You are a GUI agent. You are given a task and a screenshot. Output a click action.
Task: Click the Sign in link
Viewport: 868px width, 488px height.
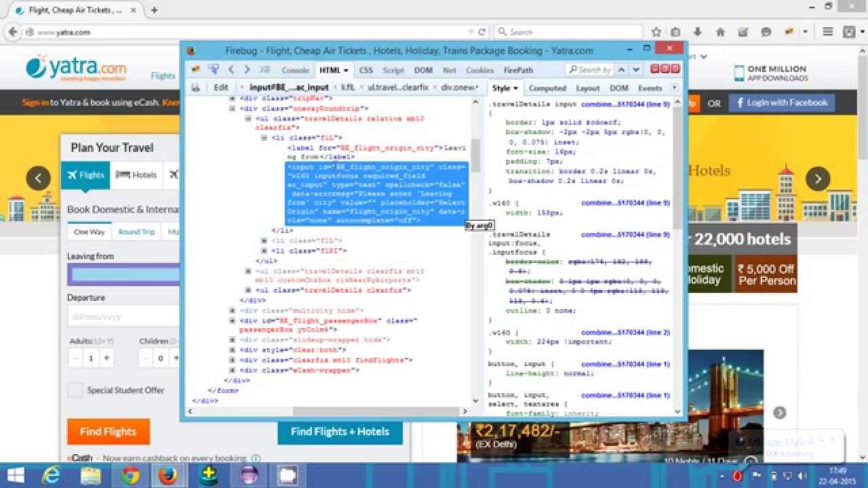pos(35,103)
